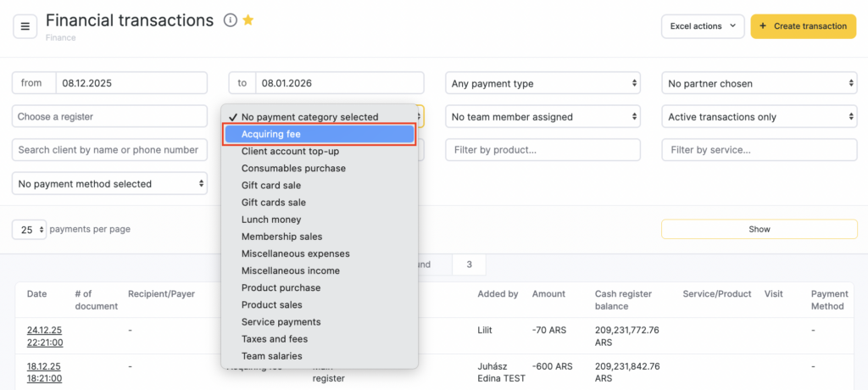Screen dimensions: 868x390
Task: Toggle the favorite star icon
Action: click(x=248, y=20)
